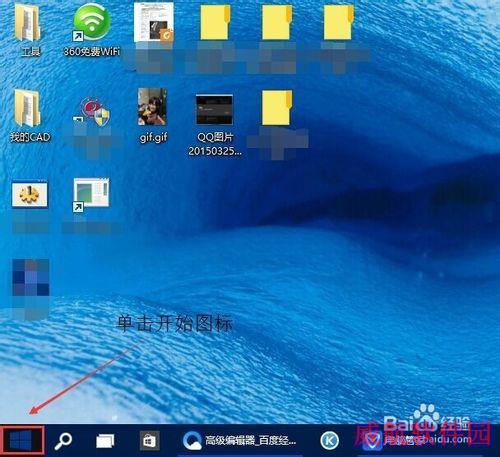Select the 360免费WiFi desktop shortcut
The width and height of the screenshot is (500, 457).
coord(92,30)
